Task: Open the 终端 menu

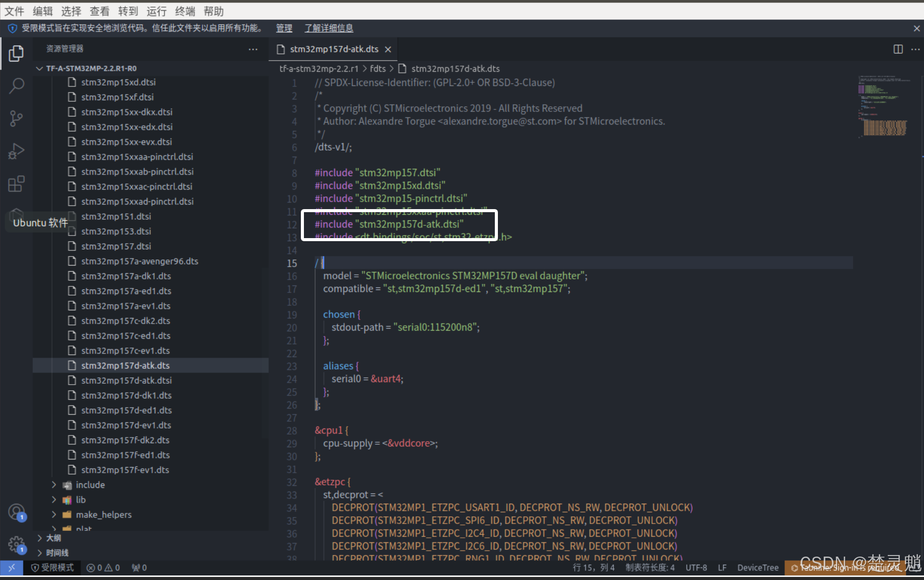Action: coord(185,11)
